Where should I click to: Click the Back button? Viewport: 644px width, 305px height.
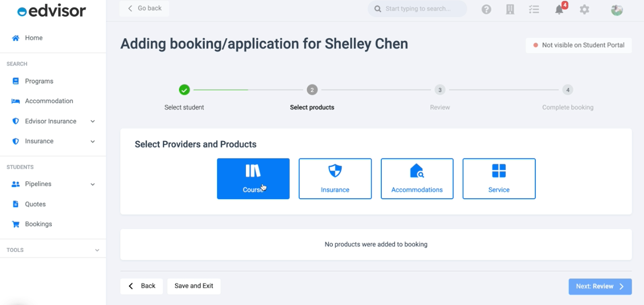[x=142, y=286]
